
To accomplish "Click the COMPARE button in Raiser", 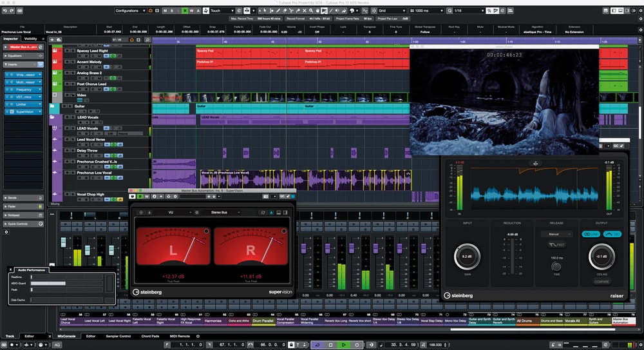I will 601,282.
